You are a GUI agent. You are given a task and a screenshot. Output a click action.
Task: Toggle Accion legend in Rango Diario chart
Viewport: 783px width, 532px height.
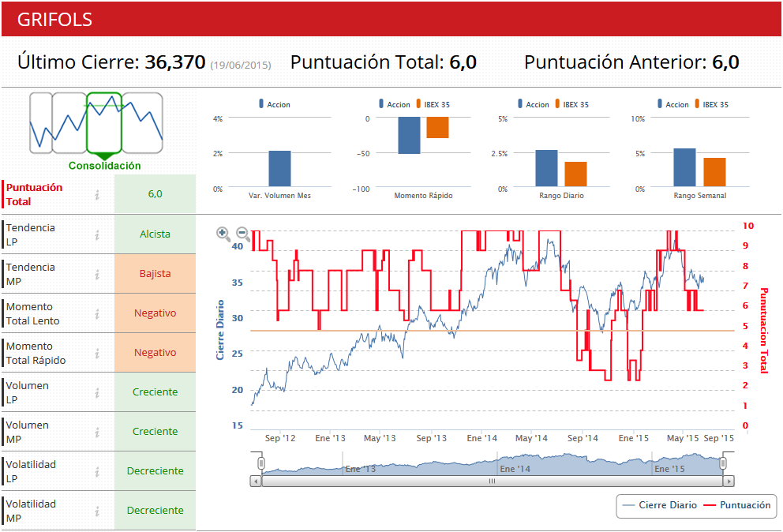click(534, 104)
